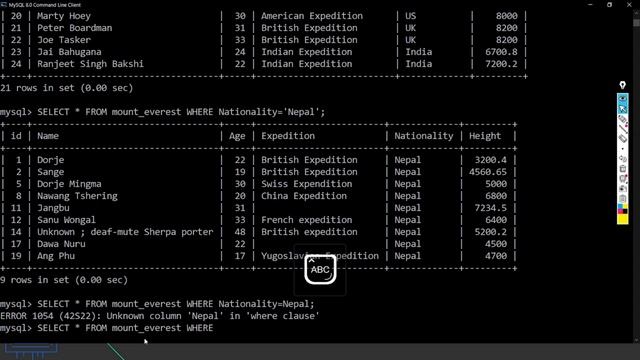Open the brush size dot in annotation toolbar
Viewport: 640px width, 360px height.
point(622,149)
